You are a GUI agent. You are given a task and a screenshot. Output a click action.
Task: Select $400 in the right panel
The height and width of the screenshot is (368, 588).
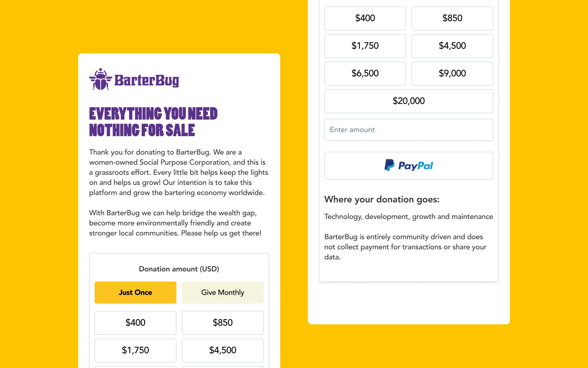[365, 18]
